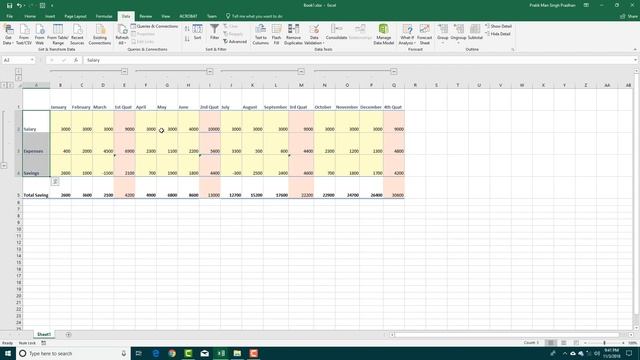Collapse the 2nd Quarter column group

click(x=210, y=71)
